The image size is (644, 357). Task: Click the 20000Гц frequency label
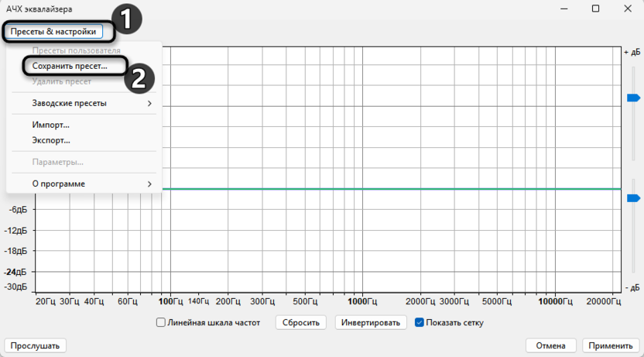[x=603, y=301]
